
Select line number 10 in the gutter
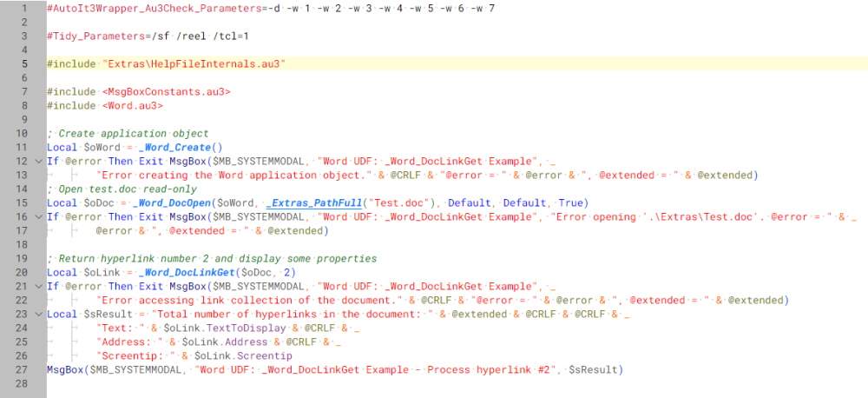coord(22,134)
